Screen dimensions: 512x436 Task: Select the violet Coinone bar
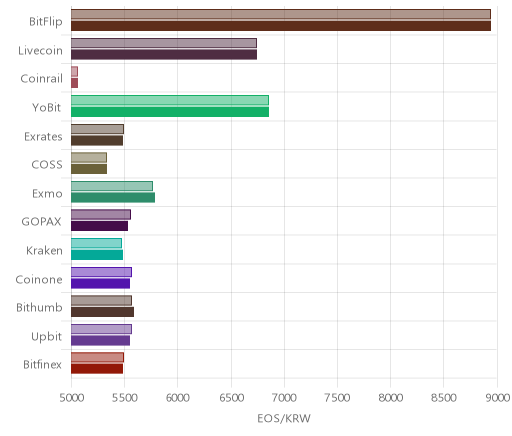click(x=100, y=284)
